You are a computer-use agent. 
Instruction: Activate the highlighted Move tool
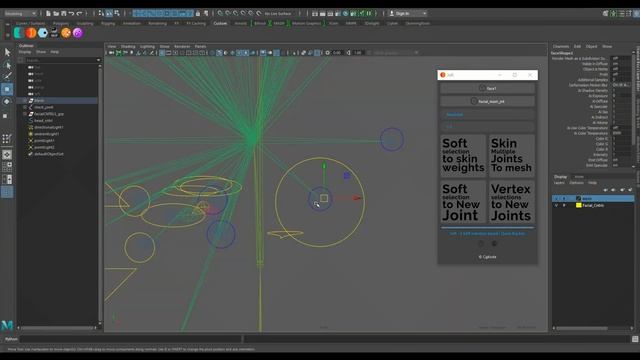click(7, 89)
